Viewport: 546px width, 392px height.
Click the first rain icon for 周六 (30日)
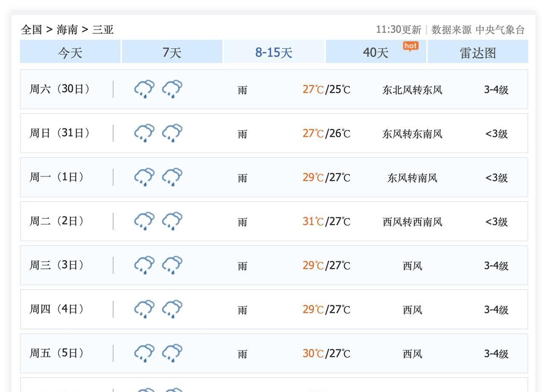pyautogui.click(x=145, y=89)
